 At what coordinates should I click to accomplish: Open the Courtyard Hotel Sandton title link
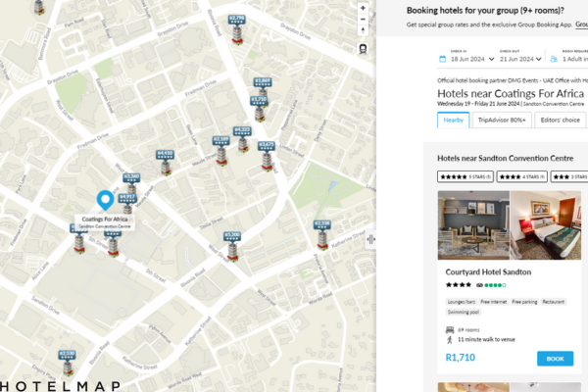[x=488, y=271]
